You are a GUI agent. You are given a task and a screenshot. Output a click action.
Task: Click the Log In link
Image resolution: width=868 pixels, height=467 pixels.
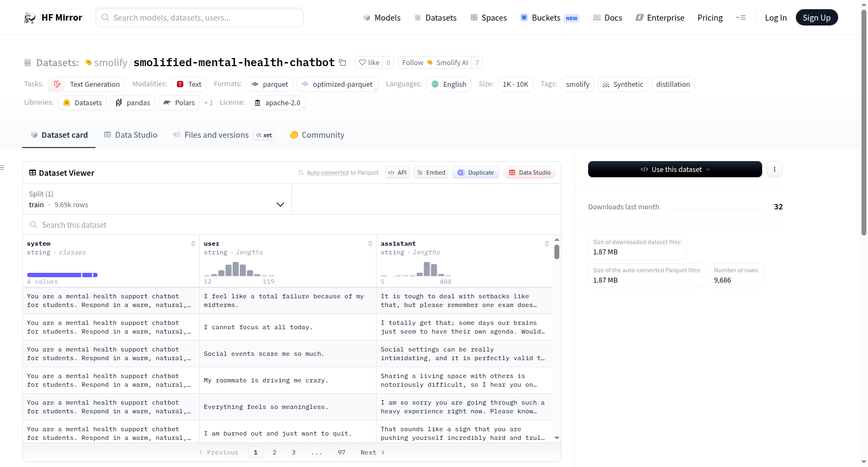pyautogui.click(x=776, y=18)
